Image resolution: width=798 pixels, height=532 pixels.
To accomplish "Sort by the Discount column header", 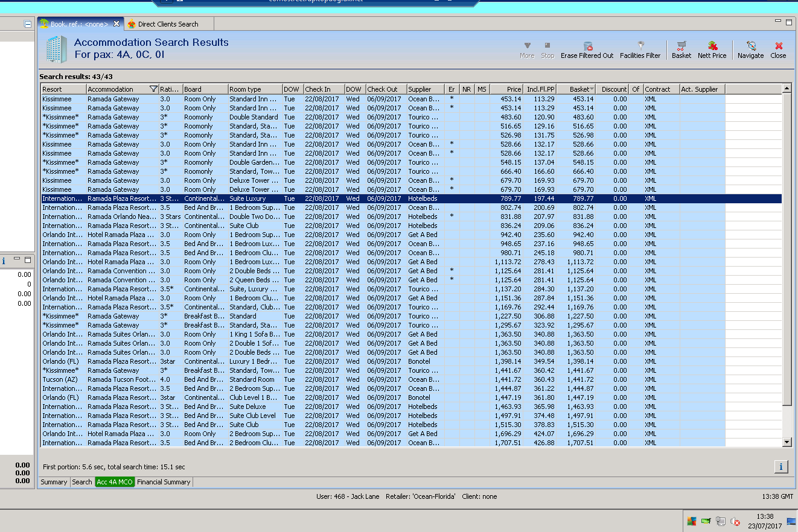I will click(613, 89).
